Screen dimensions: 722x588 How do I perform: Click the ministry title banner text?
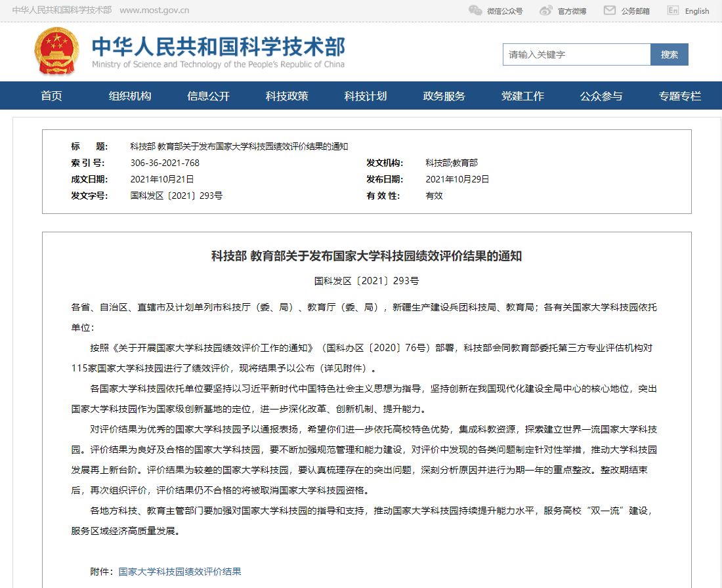(x=219, y=52)
